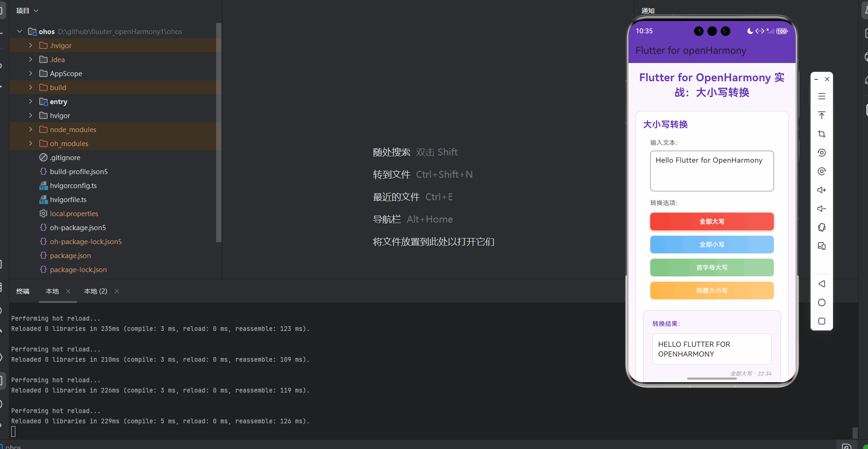Viewport: 868px width, 449px height.
Task: Minimize the phone mirror toolbar
Action: pos(816,79)
